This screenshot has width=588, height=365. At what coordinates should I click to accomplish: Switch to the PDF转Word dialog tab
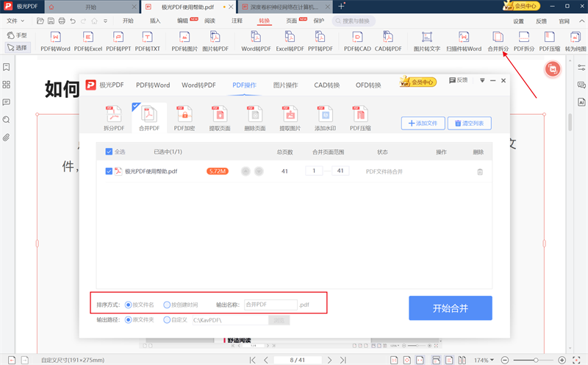pyautogui.click(x=153, y=85)
